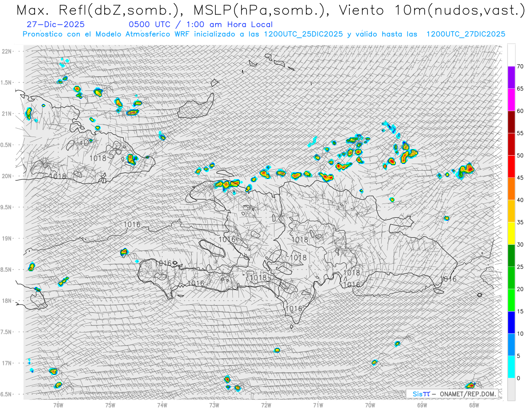Click the colorbar value label '45'
The image size is (532, 411).
(520, 178)
